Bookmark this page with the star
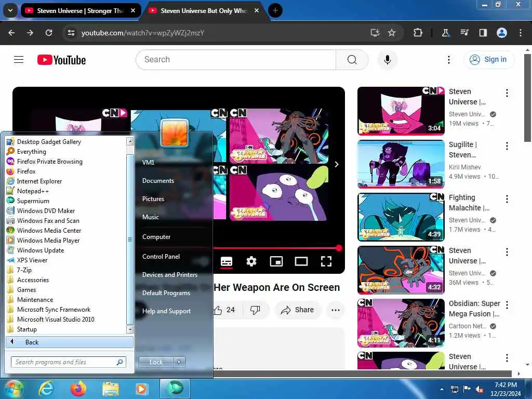Viewport: 532px width, 399px height. coord(392,33)
